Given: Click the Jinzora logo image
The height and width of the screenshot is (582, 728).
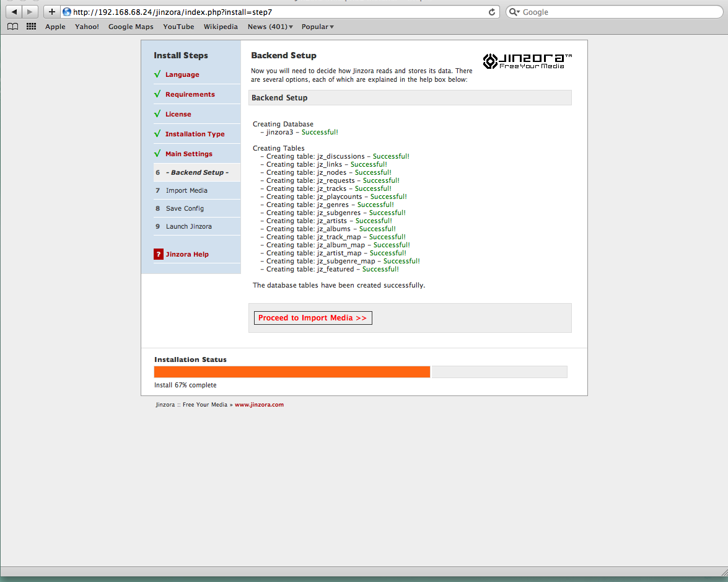Looking at the screenshot, I should [527, 61].
